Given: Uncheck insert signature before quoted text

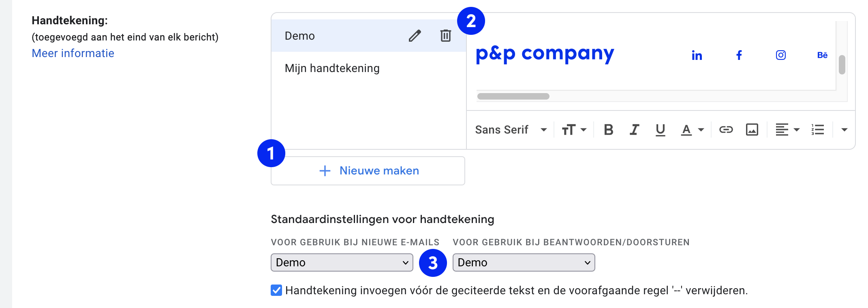Looking at the screenshot, I should (x=276, y=290).
